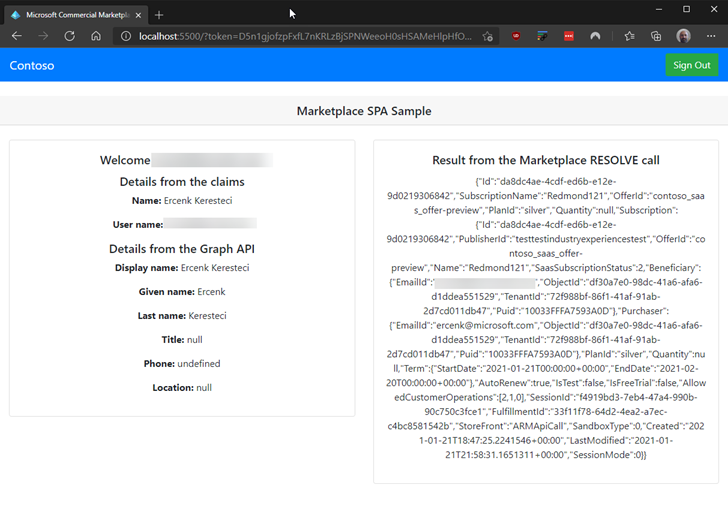Click the "PlanId":"silver" text in the first JSON block

(x=517, y=210)
